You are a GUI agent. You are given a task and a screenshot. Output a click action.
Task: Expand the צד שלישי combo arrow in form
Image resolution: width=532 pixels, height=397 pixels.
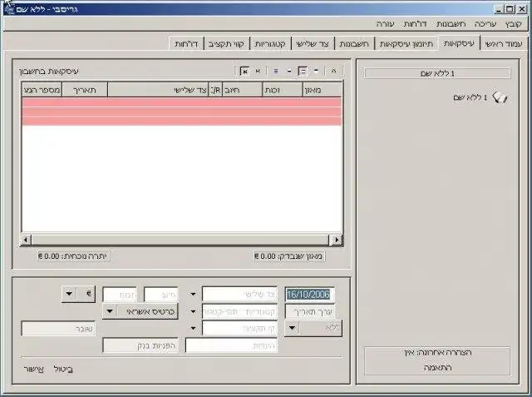193,294
